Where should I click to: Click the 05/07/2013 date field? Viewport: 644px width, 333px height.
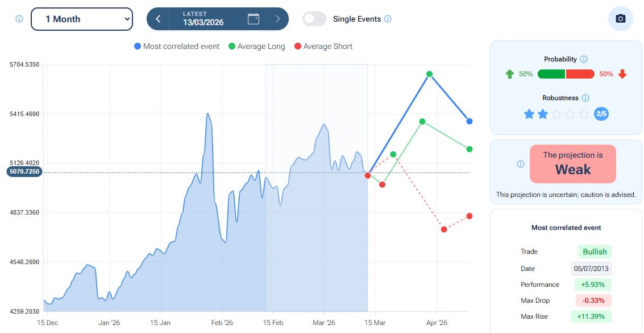tap(591, 269)
